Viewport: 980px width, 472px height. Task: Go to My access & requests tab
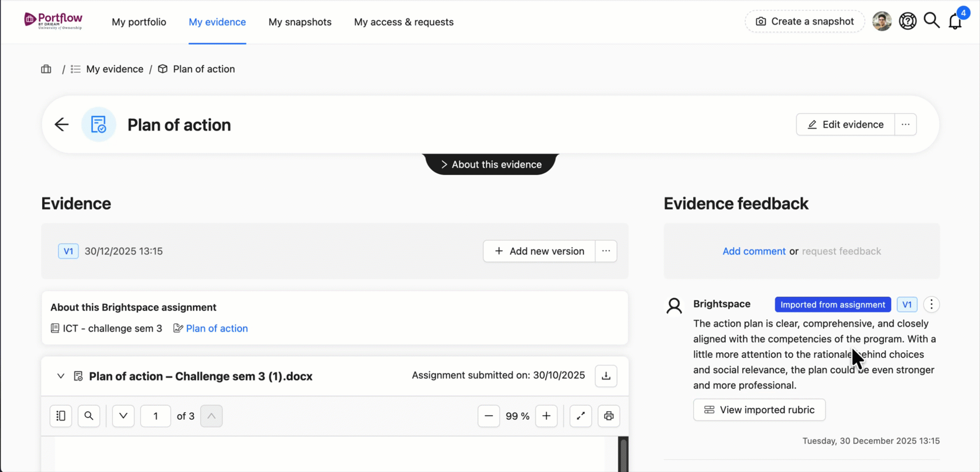tap(404, 22)
